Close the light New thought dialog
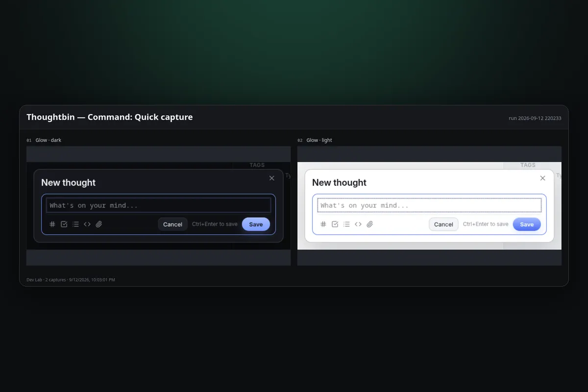Viewport: 588px width, 392px height. 542,178
